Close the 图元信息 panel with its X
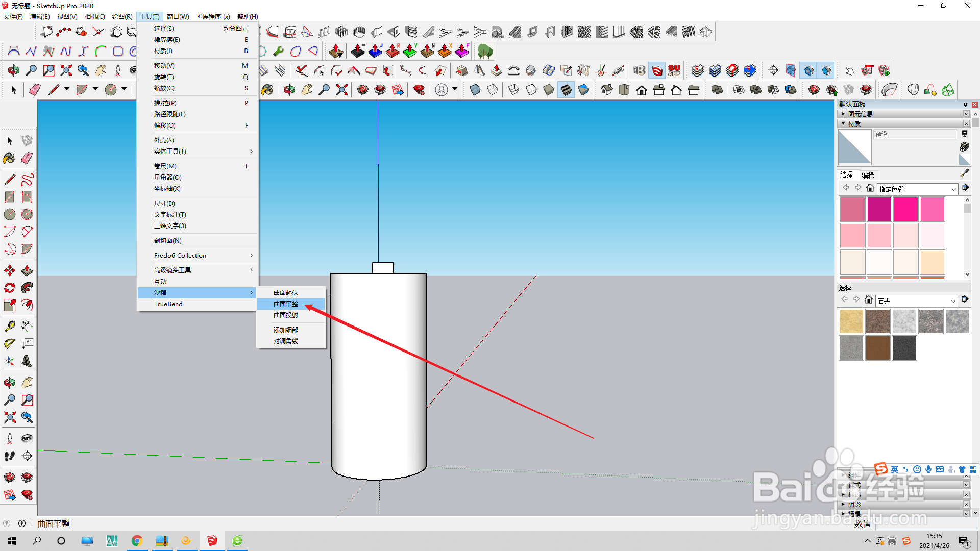Viewport: 980px width, 551px height. click(966, 114)
